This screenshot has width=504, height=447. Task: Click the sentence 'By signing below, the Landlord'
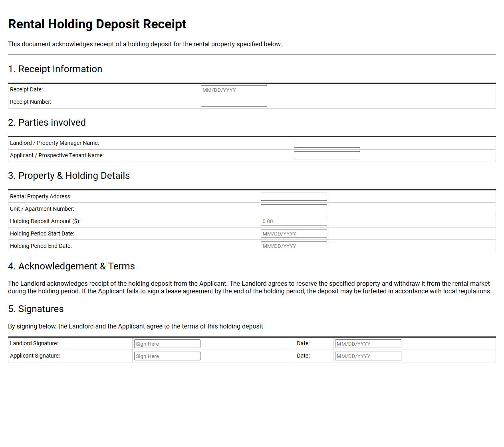click(136, 326)
